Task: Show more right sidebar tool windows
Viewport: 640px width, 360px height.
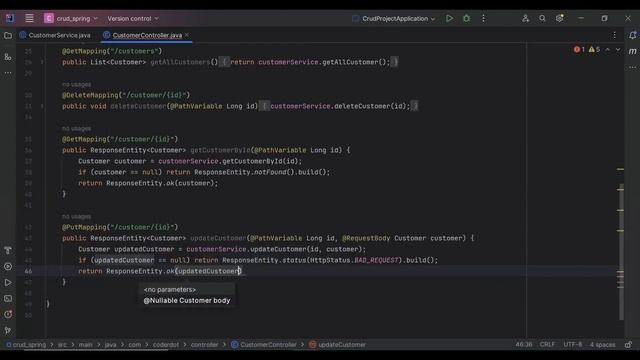Action: [x=632, y=67]
